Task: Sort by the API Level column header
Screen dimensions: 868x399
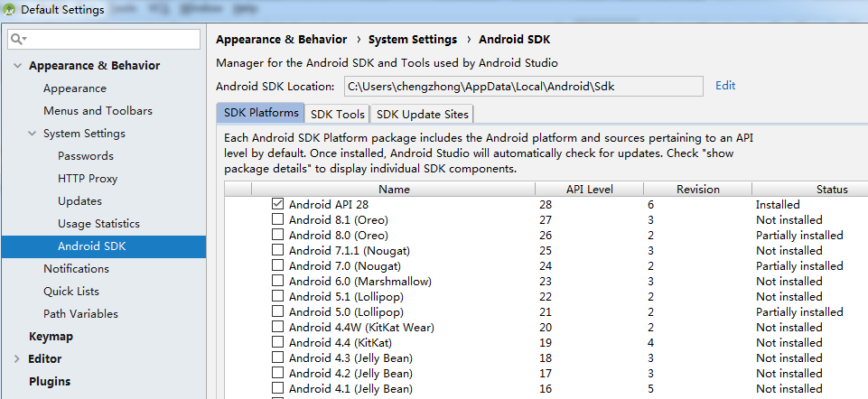Action: (590, 190)
